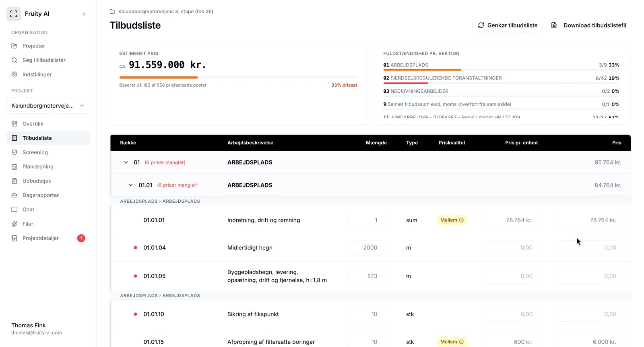The width and height of the screenshot is (644, 347).
Task: Click Genkør tilbudsliste button
Action: pos(508,25)
